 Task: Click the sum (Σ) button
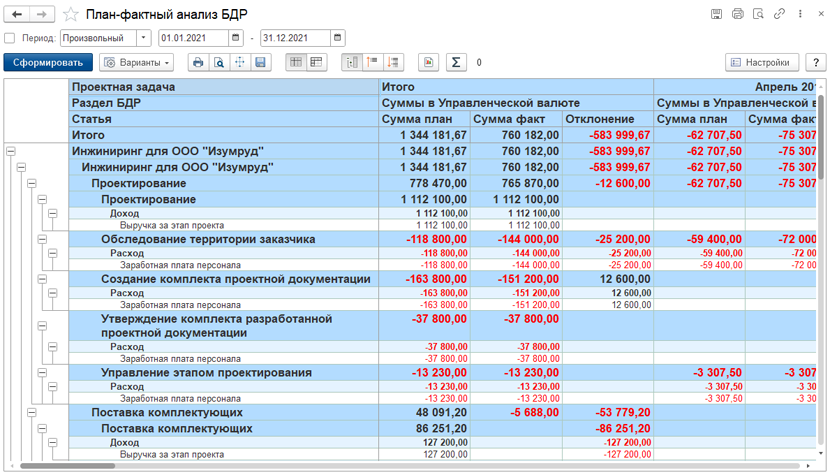456,62
